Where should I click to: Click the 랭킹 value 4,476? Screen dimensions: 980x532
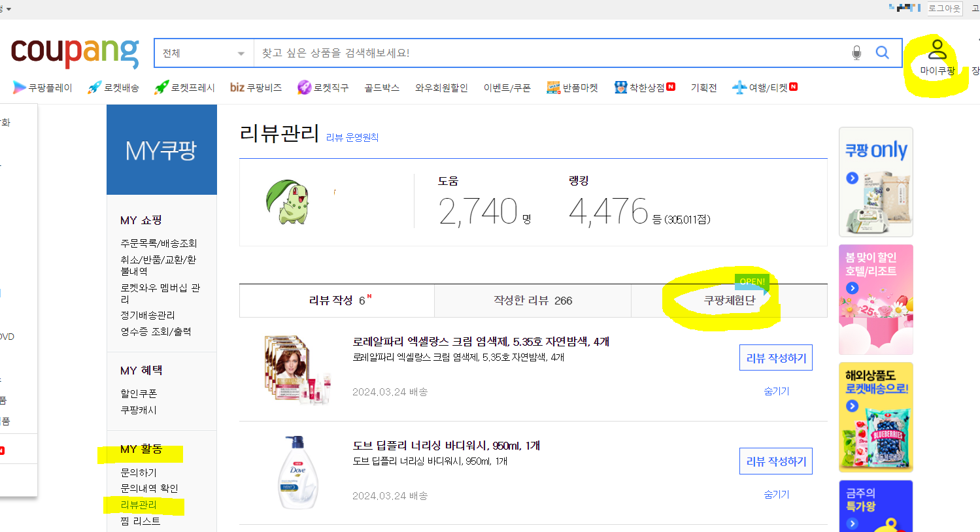tap(608, 212)
